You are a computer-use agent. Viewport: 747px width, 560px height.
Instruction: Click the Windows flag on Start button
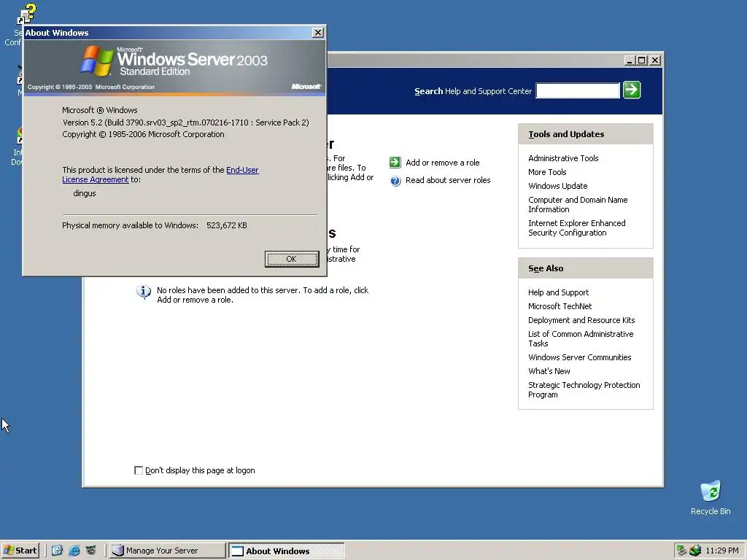tap(9, 551)
